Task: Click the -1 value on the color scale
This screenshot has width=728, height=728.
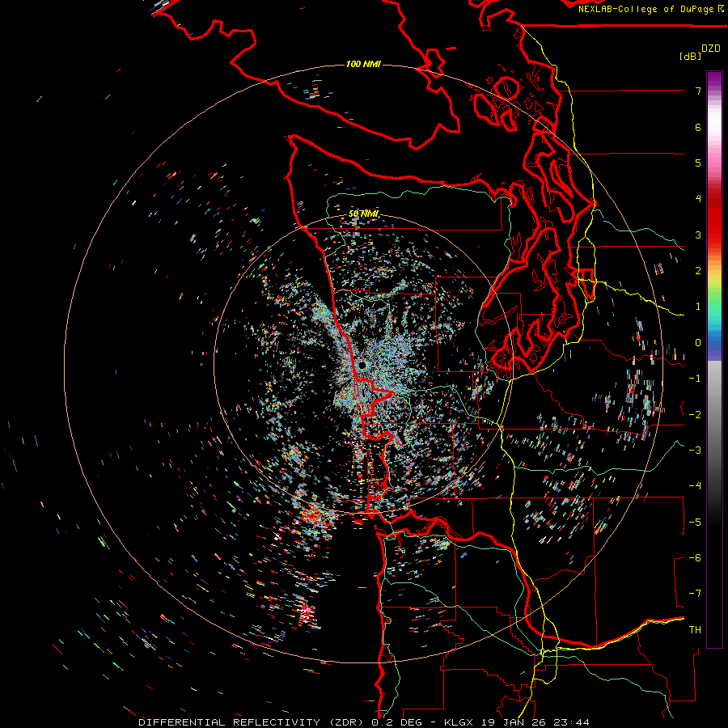Action: point(695,379)
